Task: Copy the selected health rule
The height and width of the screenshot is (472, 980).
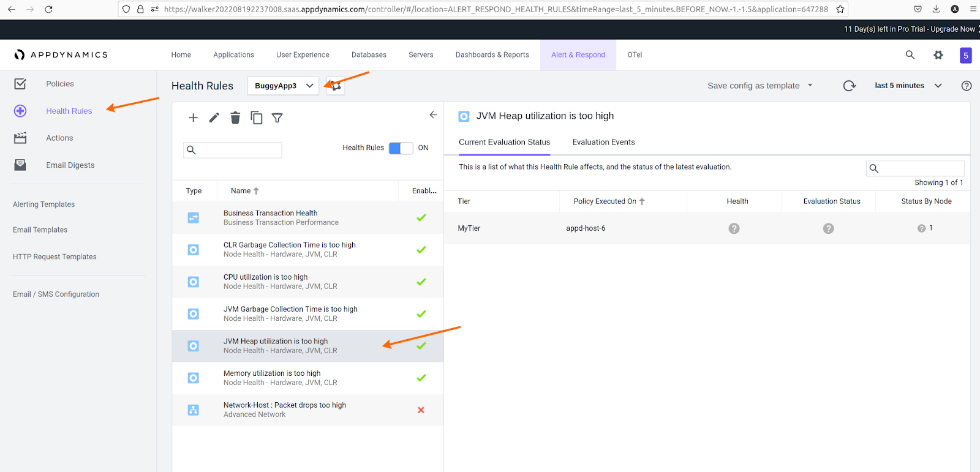Action: coord(257,118)
